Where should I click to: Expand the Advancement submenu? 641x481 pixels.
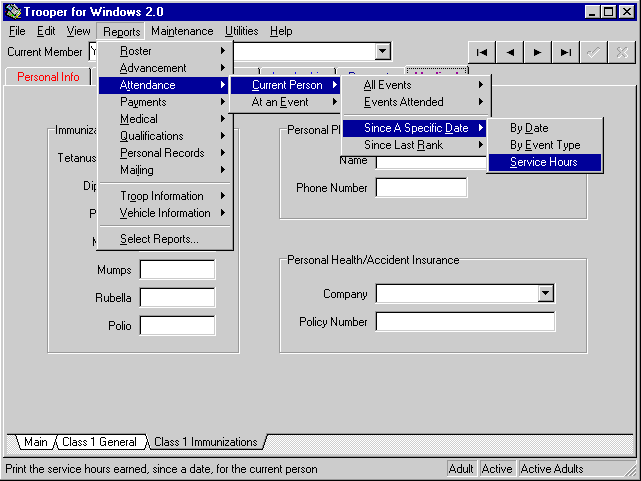pyautogui.click(x=166, y=68)
